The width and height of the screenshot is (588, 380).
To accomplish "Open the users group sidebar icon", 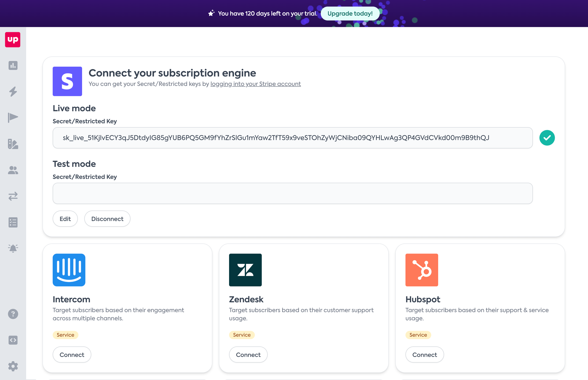I will coord(13,170).
